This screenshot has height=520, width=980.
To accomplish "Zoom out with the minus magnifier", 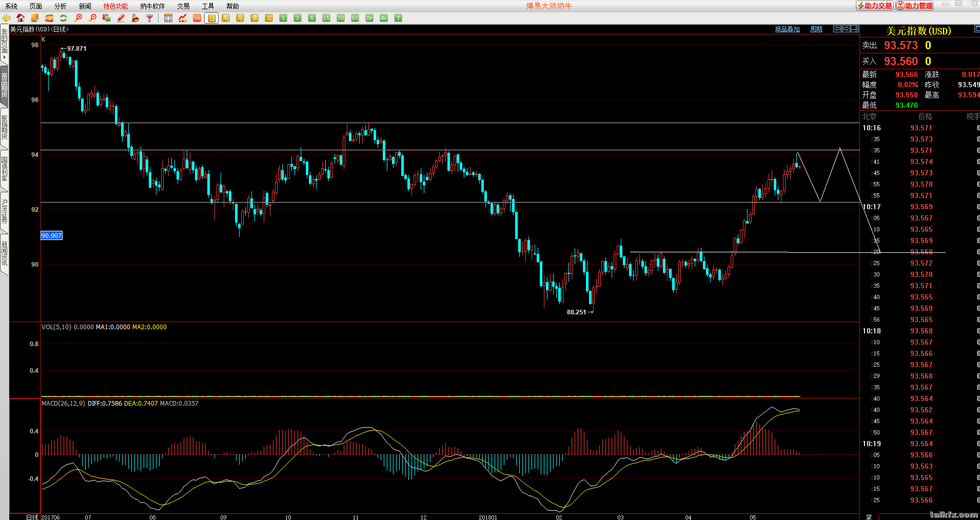I will (x=92, y=18).
